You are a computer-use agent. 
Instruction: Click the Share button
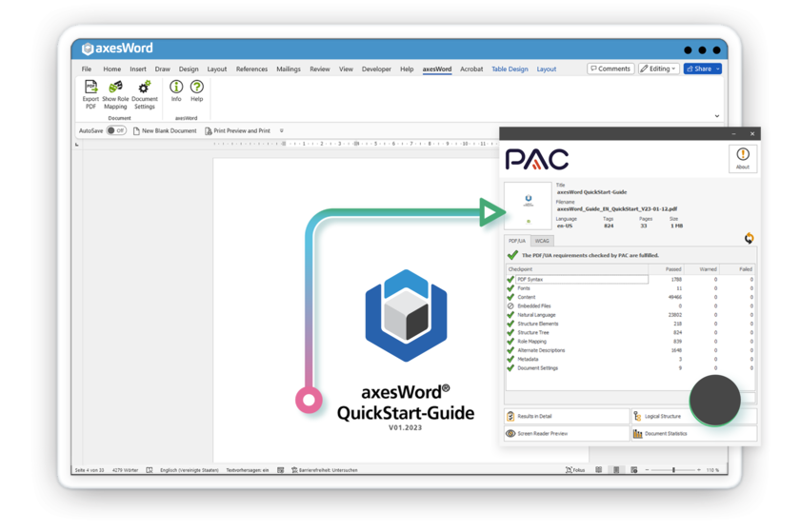point(698,69)
